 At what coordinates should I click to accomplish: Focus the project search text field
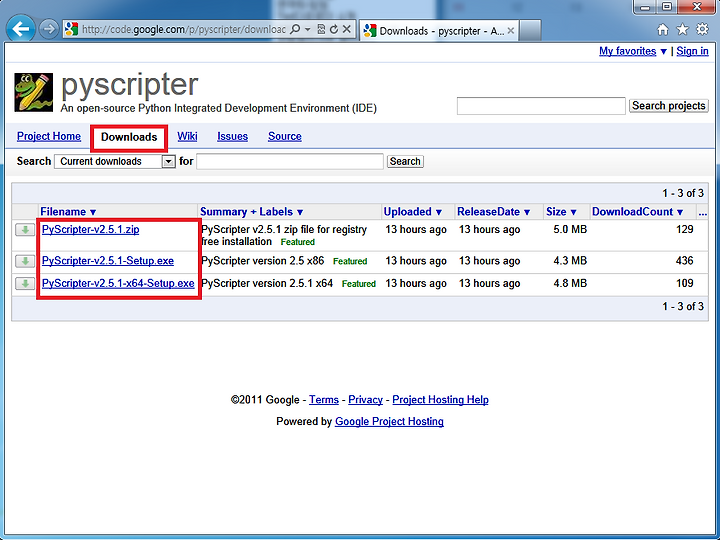pyautogui.click(x=541, y=106)
